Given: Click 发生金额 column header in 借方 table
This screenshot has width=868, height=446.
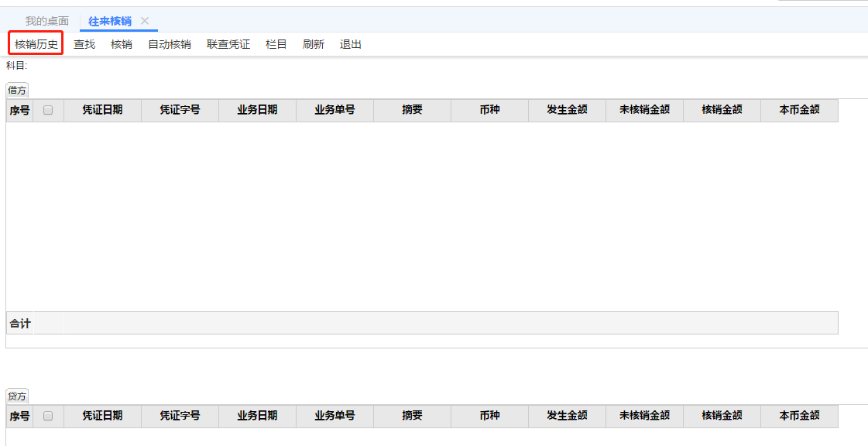Looking at the screenshot, I should pos(567,110).
